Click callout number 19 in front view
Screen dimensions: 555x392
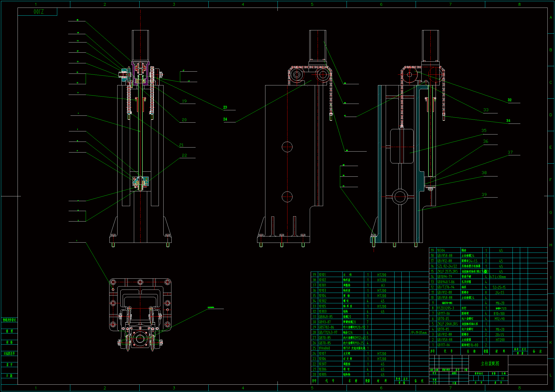click(x=184, y=101)
